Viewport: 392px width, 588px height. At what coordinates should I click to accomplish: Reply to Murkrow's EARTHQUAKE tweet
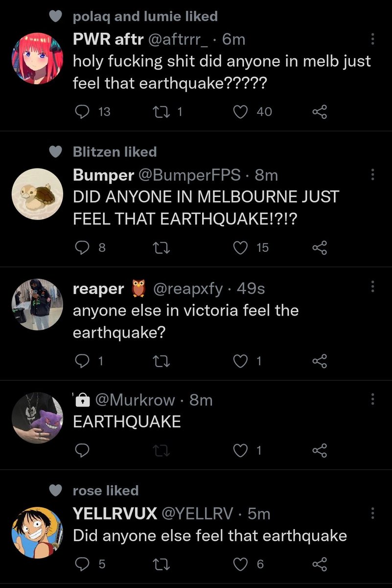point(82,451)
